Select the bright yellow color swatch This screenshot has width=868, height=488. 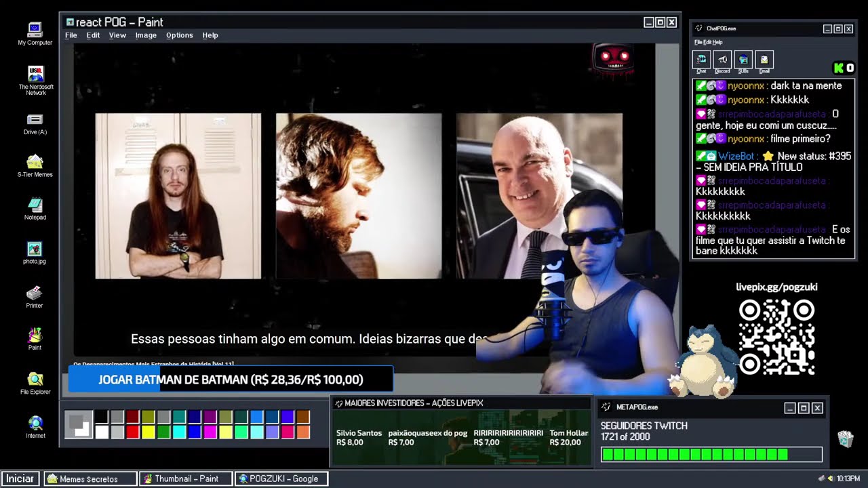pyautogui.click(x=148, y=432)
